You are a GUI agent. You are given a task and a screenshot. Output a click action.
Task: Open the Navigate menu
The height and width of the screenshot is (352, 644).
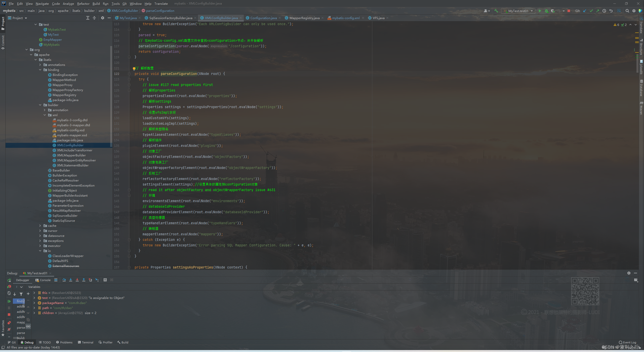coord(42,4)
